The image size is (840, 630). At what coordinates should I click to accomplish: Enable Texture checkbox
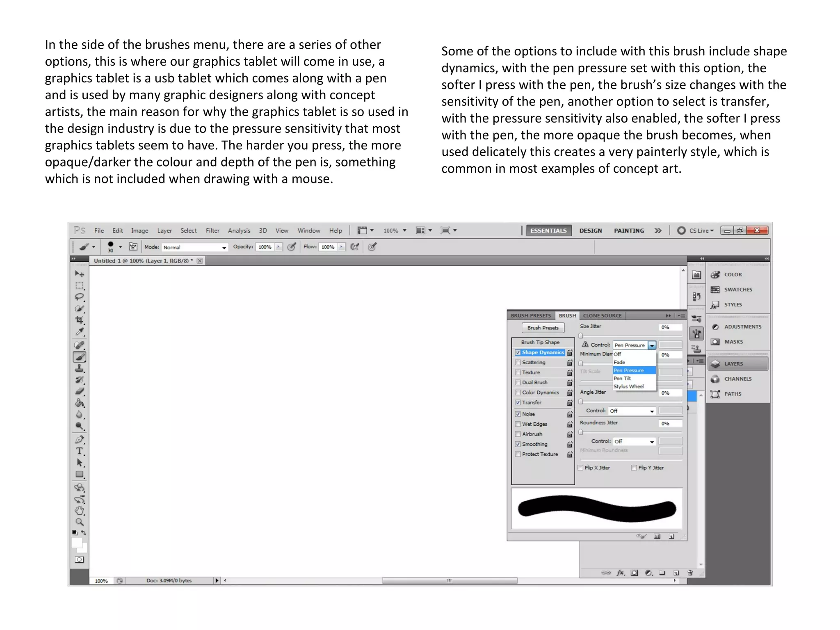point(518,372)
